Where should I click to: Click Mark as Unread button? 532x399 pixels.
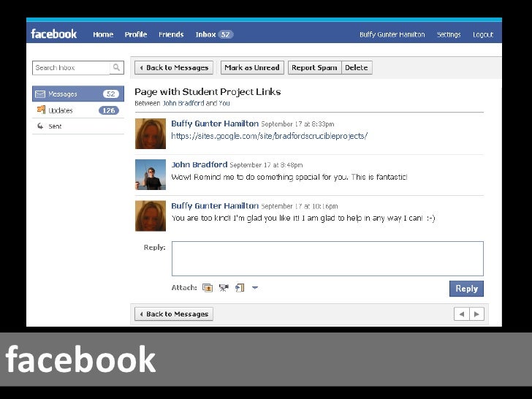point(251,67)
